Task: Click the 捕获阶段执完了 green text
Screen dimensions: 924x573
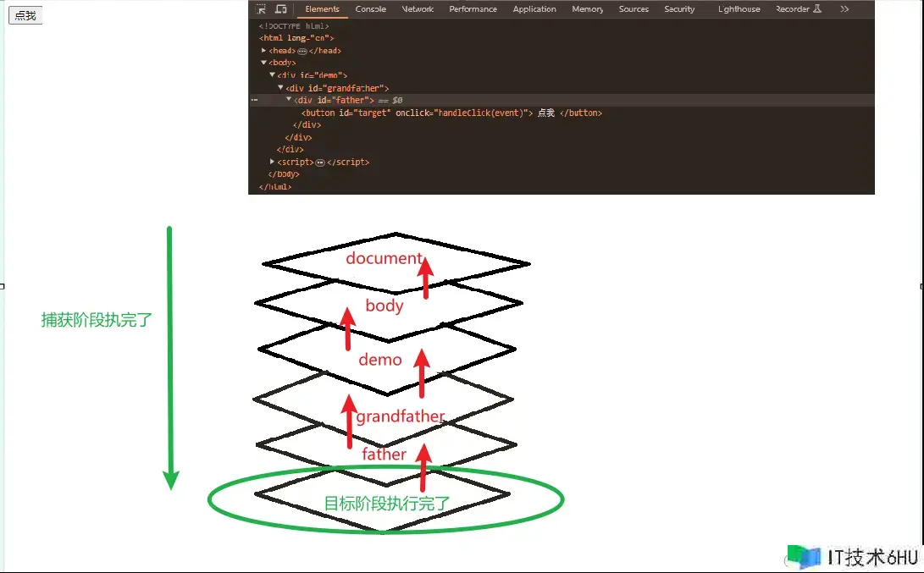Action: point(97,320)
